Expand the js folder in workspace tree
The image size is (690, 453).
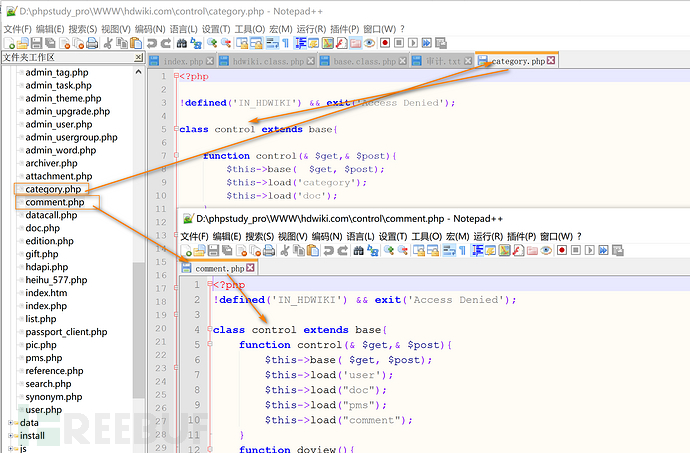[x=11, y=449]
